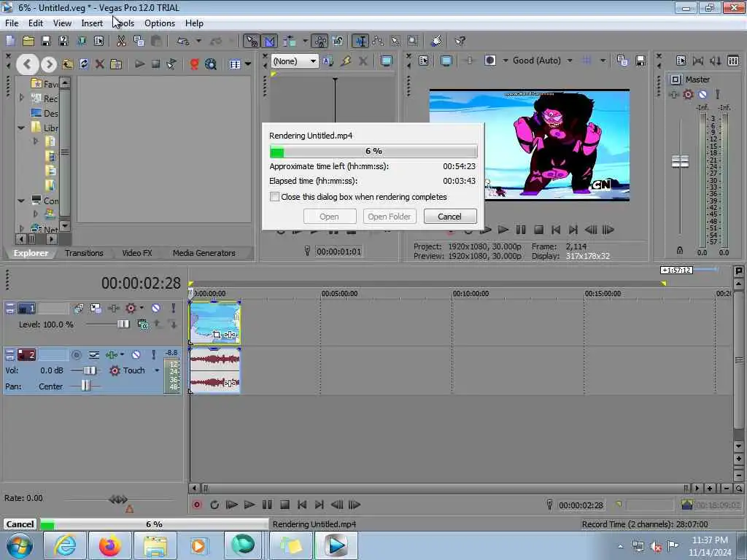Click the red Delete X in Explorer

pyautogui.click(x=99, y=64)
